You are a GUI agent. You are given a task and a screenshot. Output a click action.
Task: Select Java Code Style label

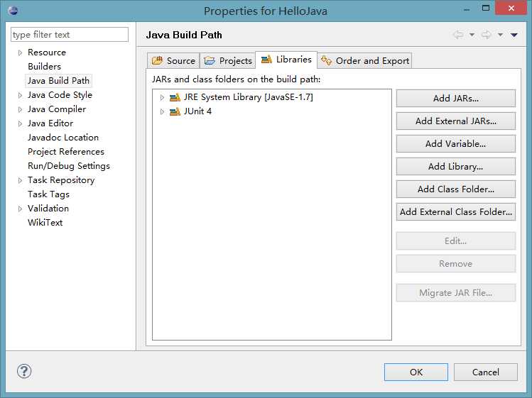tap(60, 95)
